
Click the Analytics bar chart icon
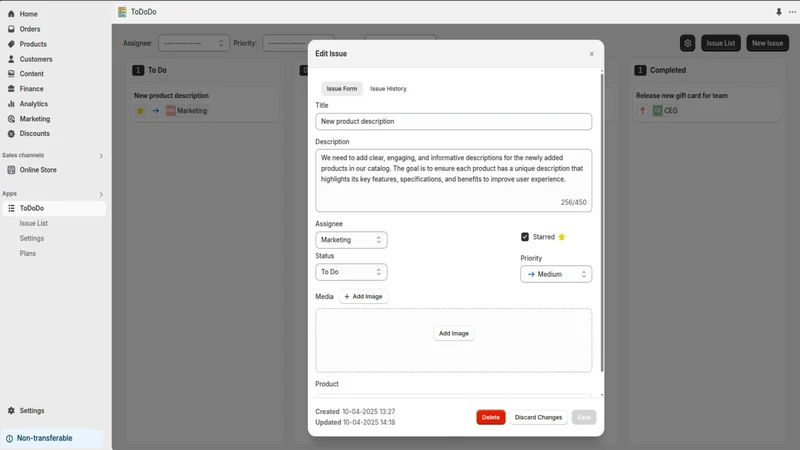(x=11, y=104)
